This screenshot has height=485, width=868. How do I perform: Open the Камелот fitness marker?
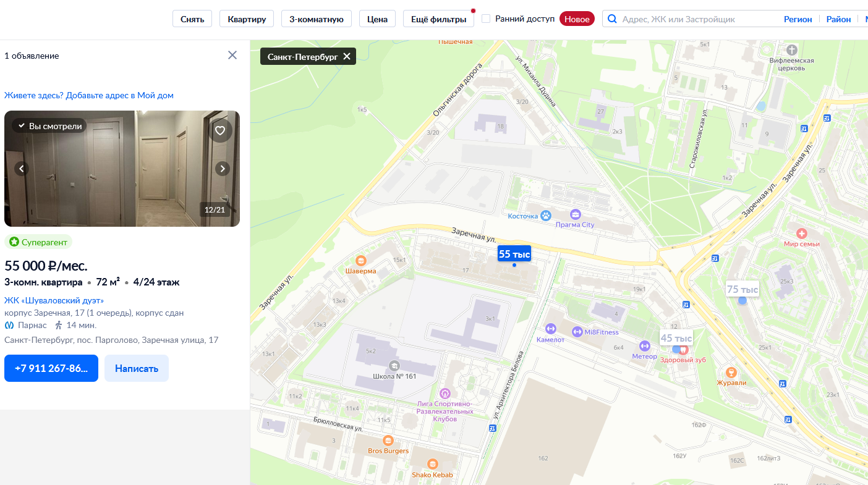point(551,329)
